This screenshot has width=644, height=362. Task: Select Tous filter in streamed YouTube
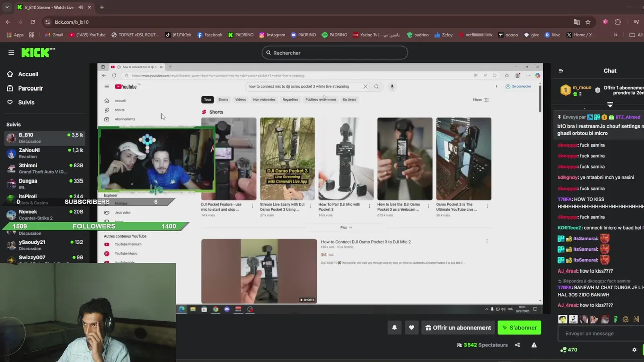207,100
